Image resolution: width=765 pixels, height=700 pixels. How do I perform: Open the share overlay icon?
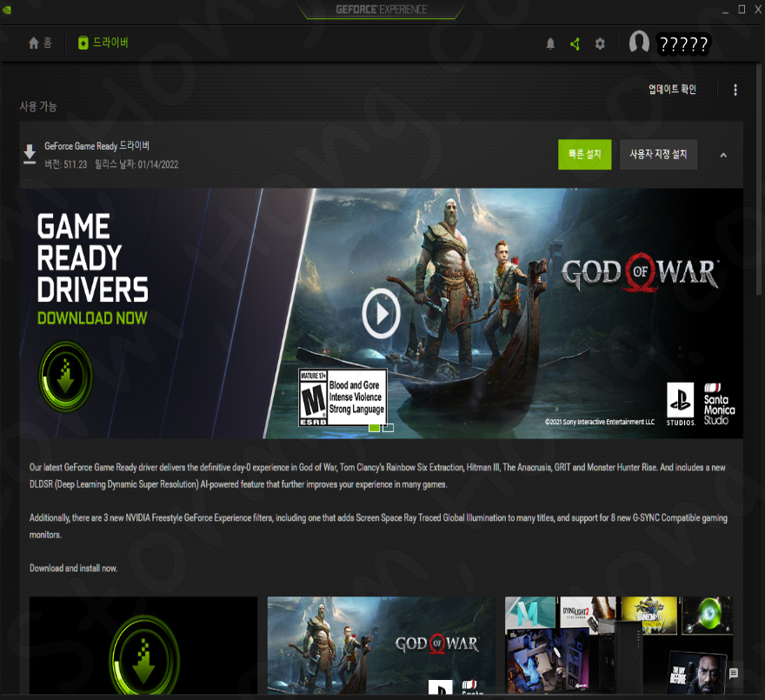pyautogui.click(x=575, y=44)
